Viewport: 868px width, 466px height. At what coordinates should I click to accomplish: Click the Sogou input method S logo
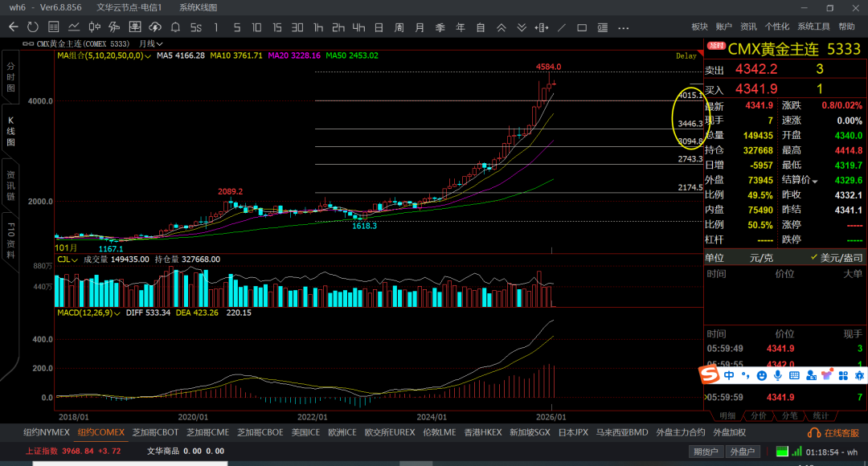tap(709, 375)
